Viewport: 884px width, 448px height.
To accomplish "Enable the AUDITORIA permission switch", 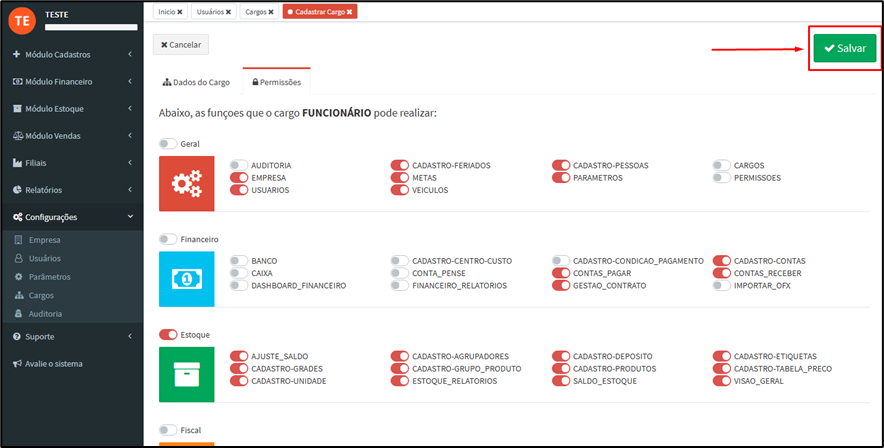I will click(239, 165).
